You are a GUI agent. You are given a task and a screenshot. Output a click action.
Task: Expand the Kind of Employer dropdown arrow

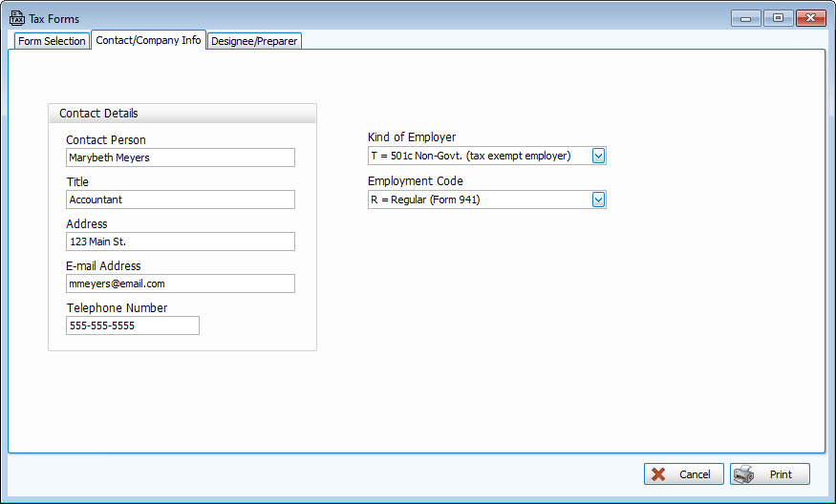[598, 156]
